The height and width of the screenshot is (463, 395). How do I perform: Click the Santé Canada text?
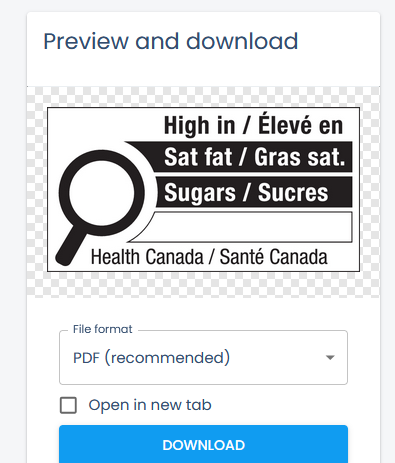pyautogui.click(x=273, y=257)
